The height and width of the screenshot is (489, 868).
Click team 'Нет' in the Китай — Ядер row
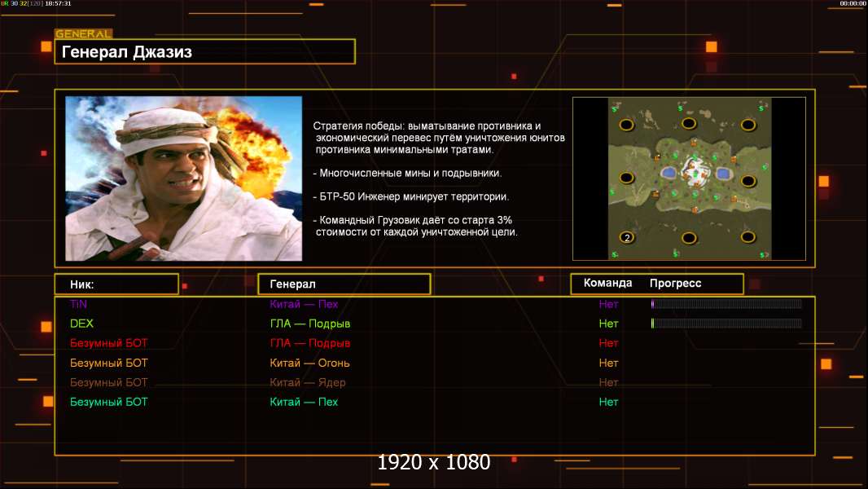(x=608, y=382)
